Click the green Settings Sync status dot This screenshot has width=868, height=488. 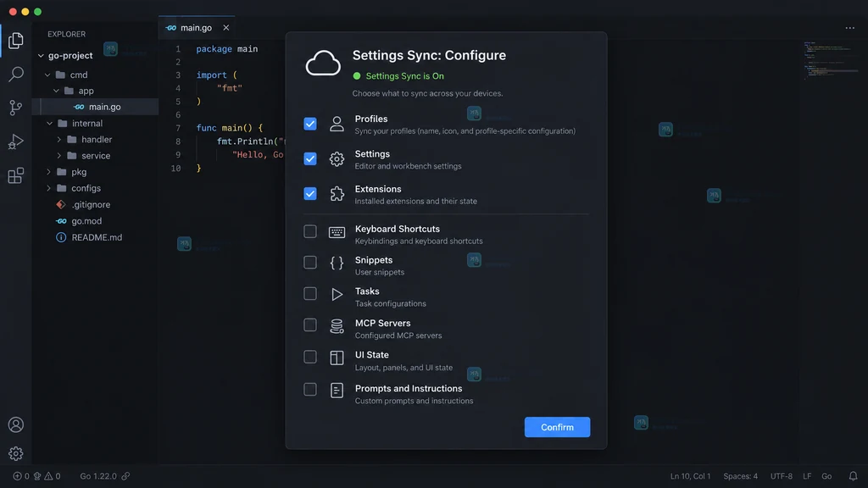tap(357, 76)
